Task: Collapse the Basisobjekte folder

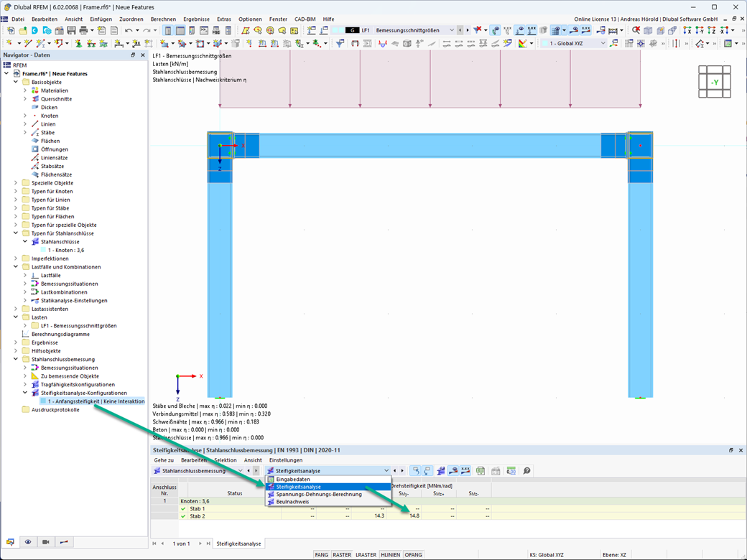Action: (x=16, y=82)
